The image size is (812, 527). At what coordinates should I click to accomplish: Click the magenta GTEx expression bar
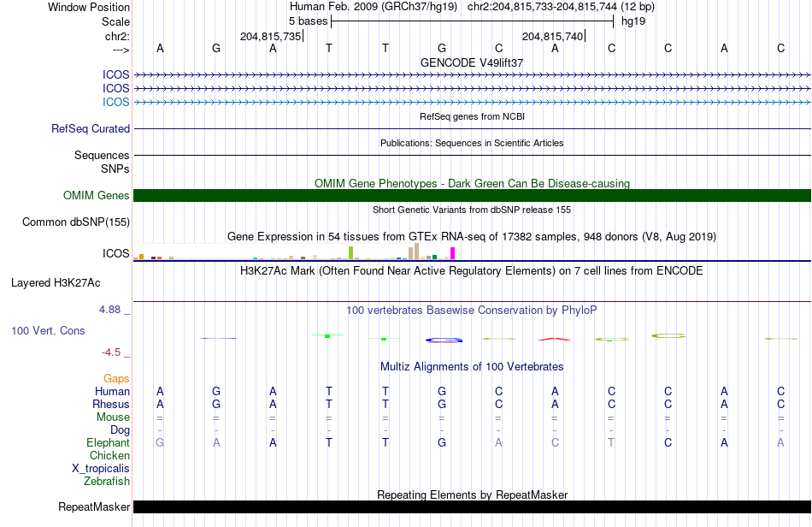click(x=453, y=253)
